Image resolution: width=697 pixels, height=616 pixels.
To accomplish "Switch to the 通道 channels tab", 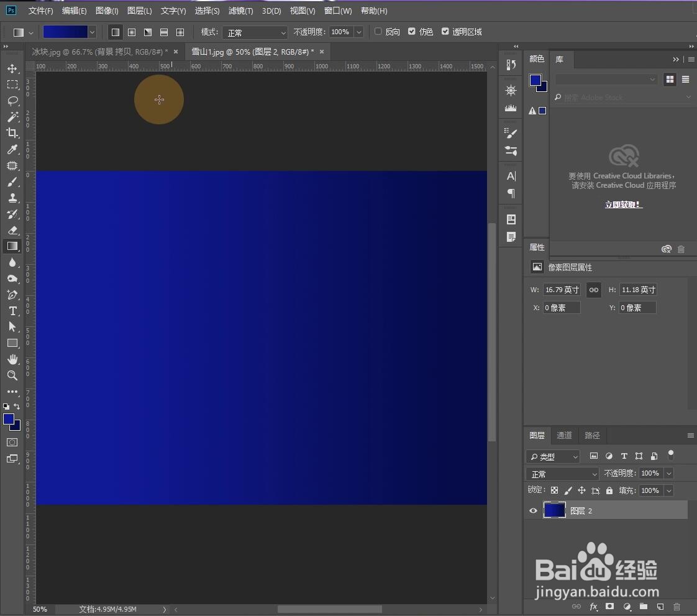I will coord(564,435).
